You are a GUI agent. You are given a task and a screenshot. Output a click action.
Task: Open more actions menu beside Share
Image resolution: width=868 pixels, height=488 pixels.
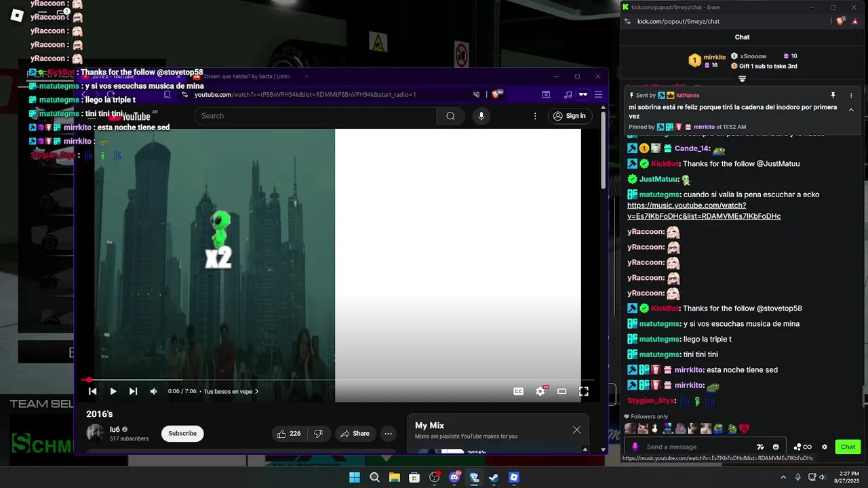[389, 434]
